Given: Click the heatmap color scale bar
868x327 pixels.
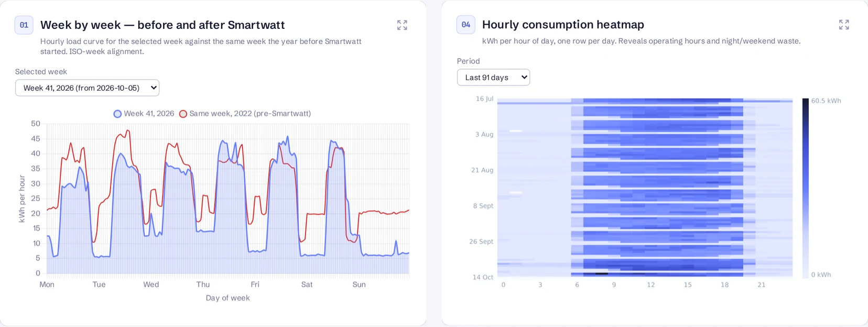Looking at the screenshot, I should [x=806, y=188].
